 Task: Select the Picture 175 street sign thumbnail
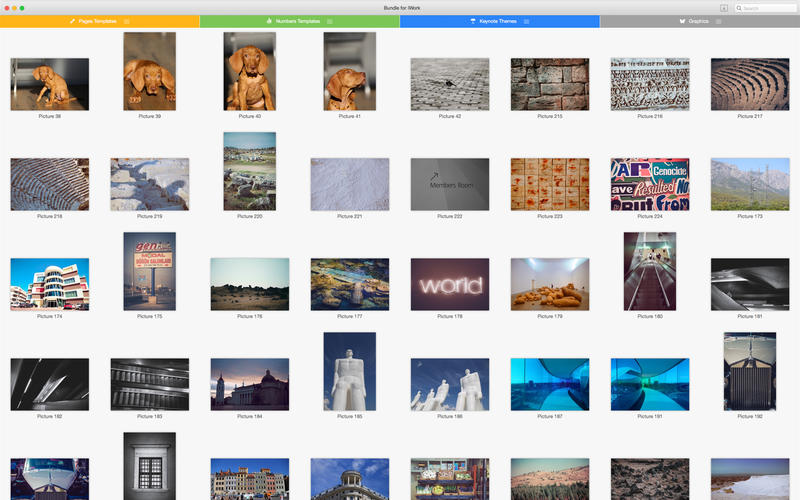(149, 271)
